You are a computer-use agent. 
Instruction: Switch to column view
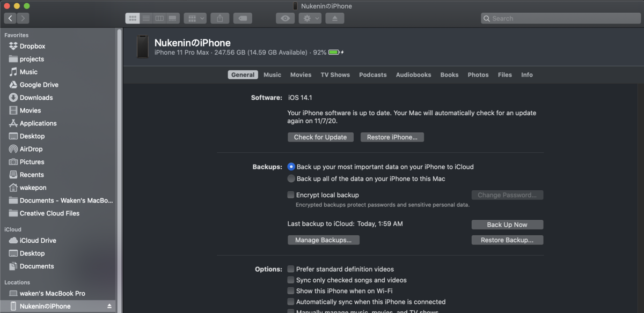[159, 18]
